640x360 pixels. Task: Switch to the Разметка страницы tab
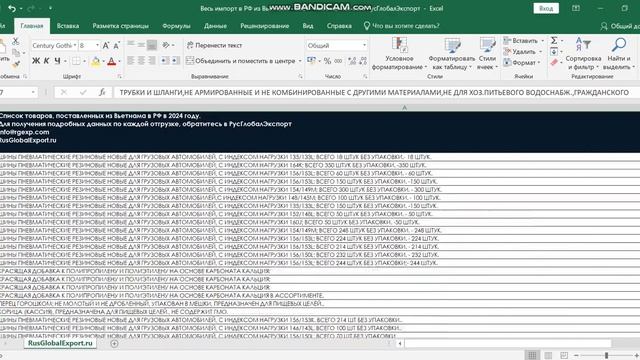click(x=120, y=26)
